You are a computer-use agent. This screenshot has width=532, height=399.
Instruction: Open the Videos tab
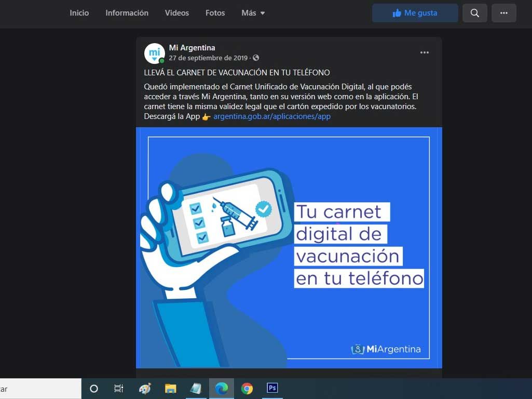coord(177,13)
